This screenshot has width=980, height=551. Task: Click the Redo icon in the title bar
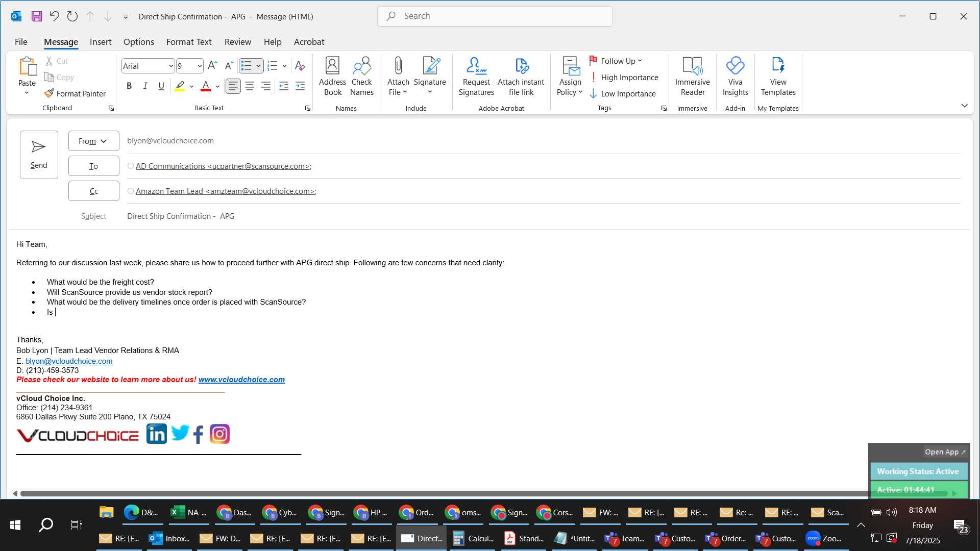point(72,16)
